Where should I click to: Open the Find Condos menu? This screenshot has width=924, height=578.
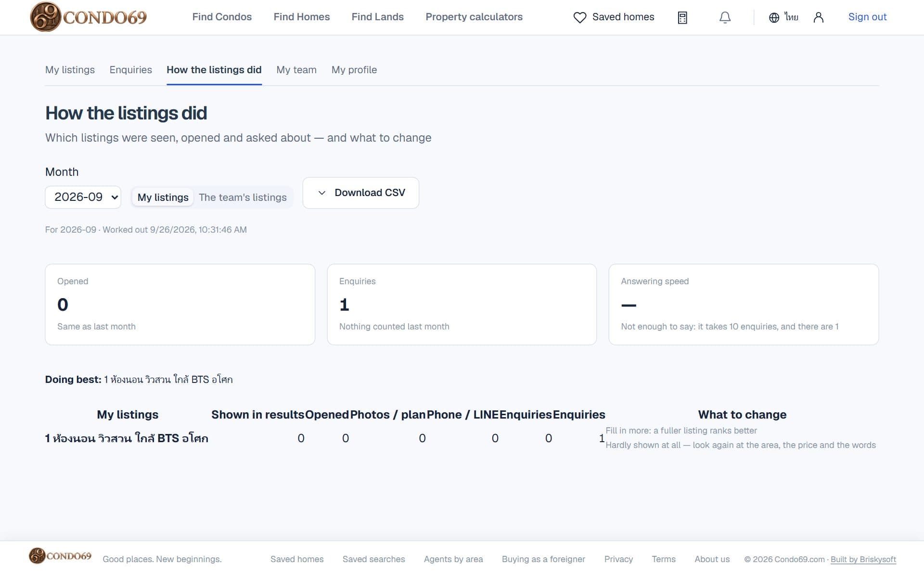coord(222,17)
